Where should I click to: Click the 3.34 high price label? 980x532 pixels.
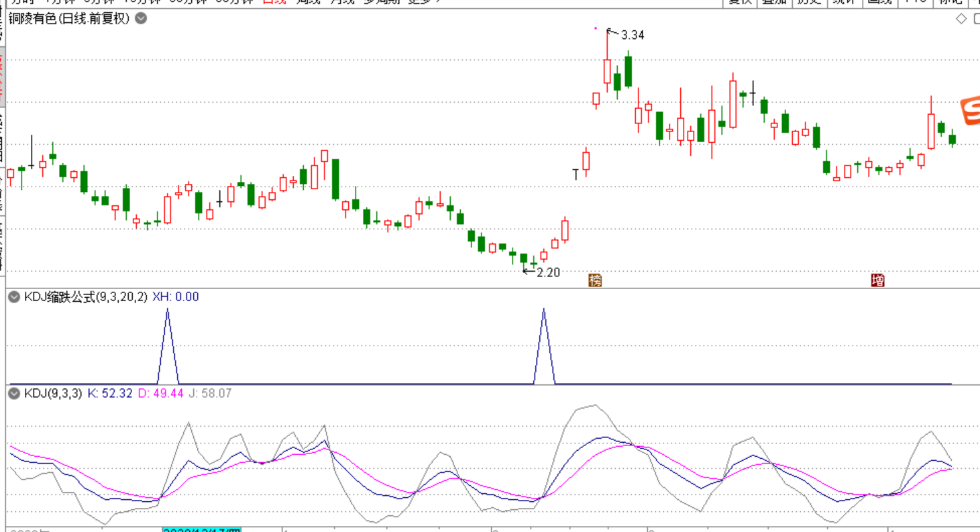(x=633, y=35)
